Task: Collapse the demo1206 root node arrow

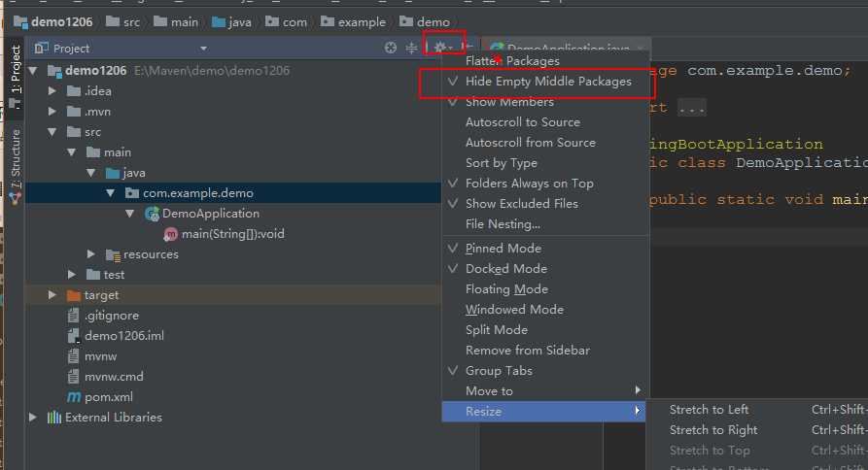Action: 33,71
